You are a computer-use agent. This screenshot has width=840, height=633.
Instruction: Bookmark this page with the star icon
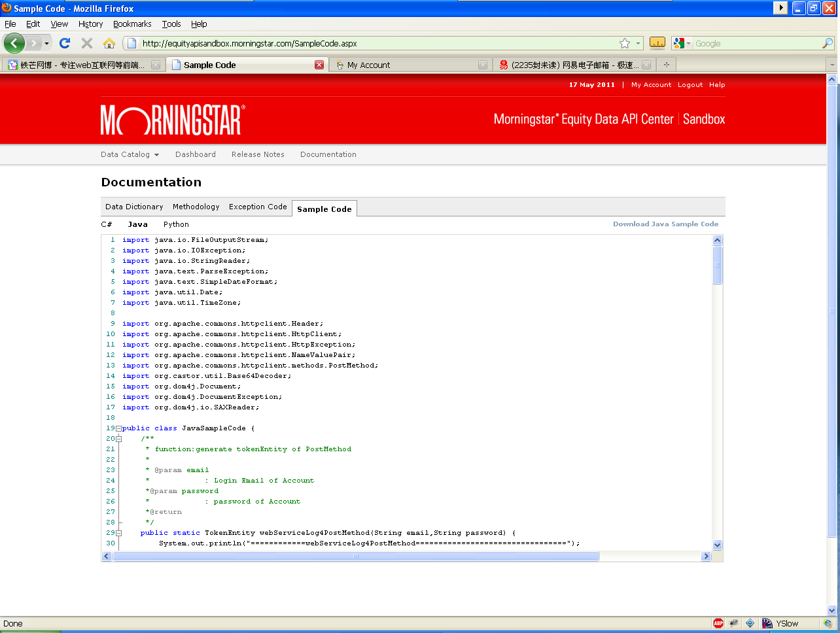point(624,42)
